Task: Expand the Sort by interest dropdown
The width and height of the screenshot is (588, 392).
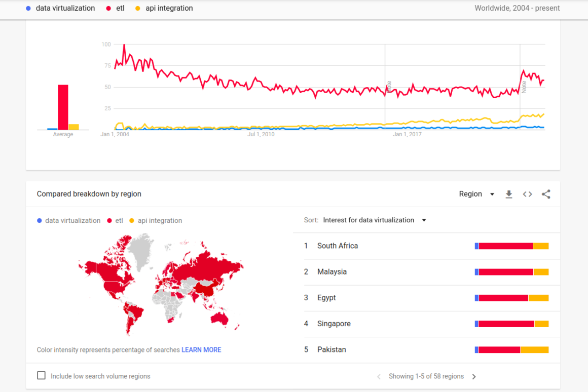Action: pos(375,220)
